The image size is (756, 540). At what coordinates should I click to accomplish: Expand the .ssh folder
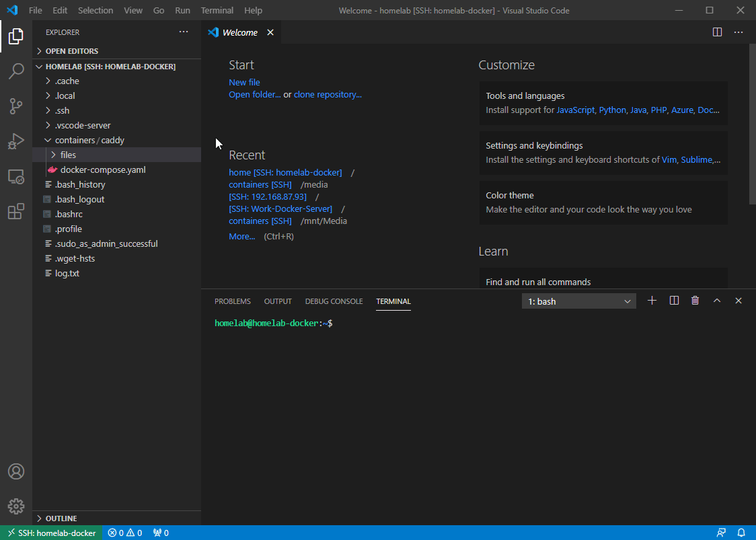pyautogui.click(x=116, y=110)
